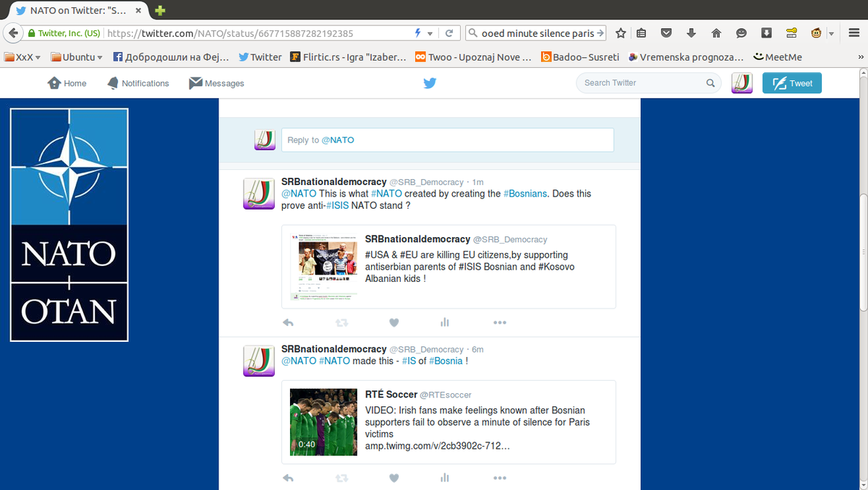Open a new tab with the plus
Viewport: 868px width, 490px height.
[x=160, y=11]
